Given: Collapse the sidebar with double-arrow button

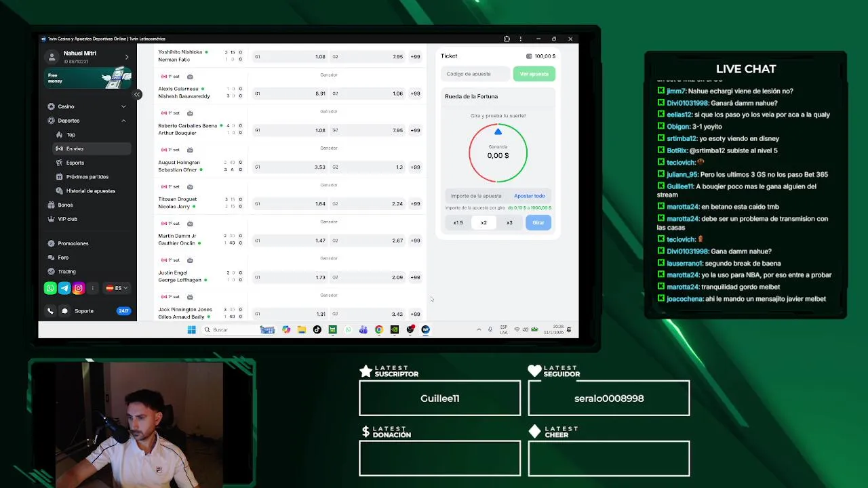Looking at the screenshot, I should (136, 94).
